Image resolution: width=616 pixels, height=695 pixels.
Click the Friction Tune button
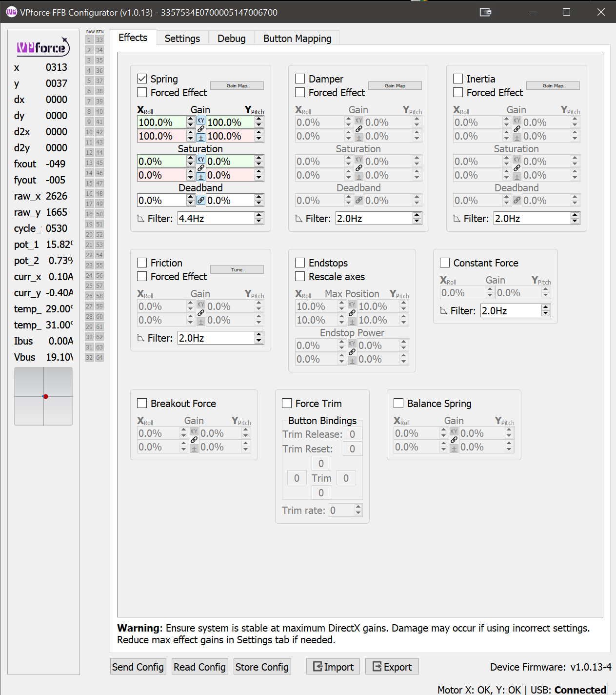point(237,269)
